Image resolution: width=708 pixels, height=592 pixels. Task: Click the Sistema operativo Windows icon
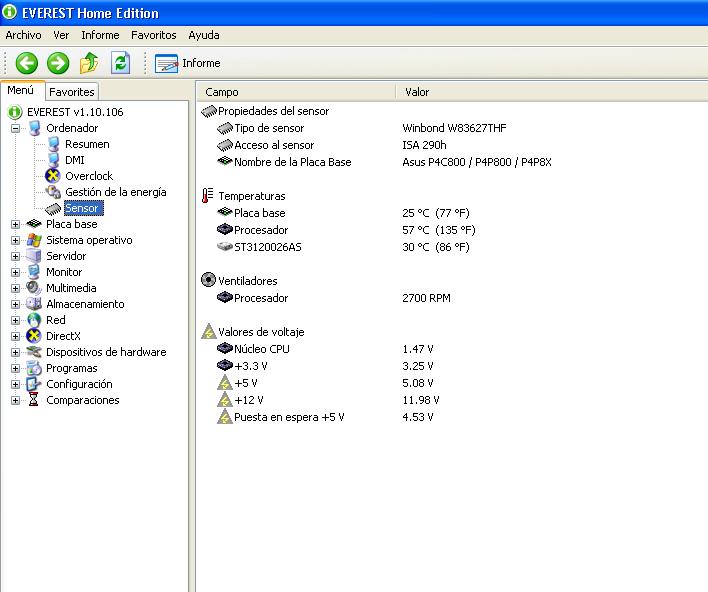(x=34, y=240)
